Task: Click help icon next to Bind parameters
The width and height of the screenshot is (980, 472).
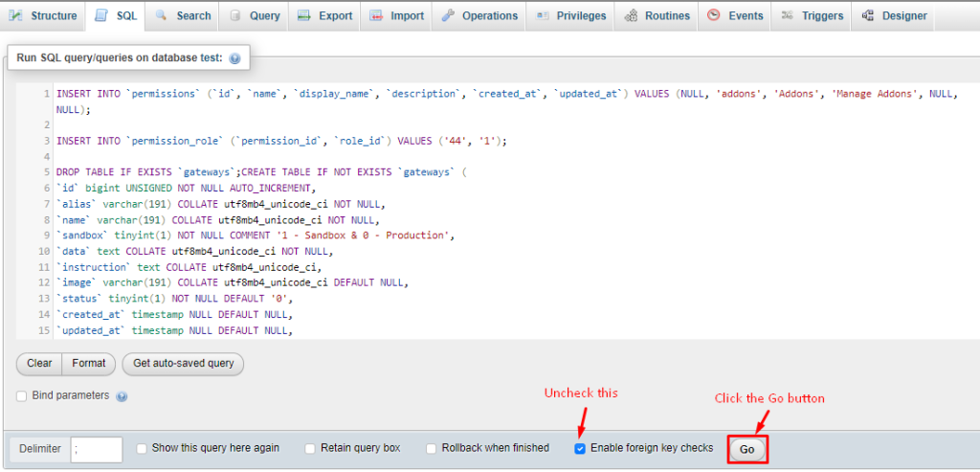Action: pos(122,396)
